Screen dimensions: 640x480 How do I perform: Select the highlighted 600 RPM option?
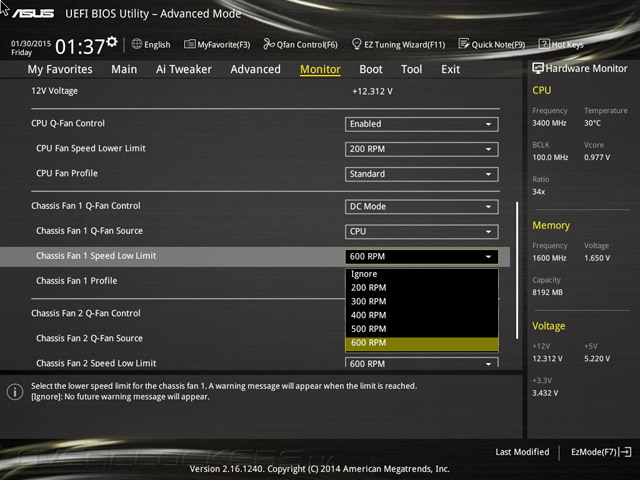tap(422, 343)
